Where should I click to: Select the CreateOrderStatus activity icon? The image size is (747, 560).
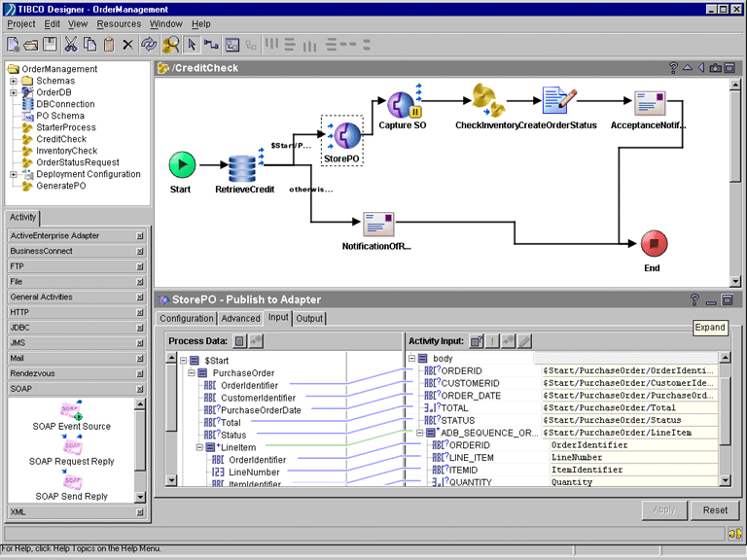(x=558, y=100)
